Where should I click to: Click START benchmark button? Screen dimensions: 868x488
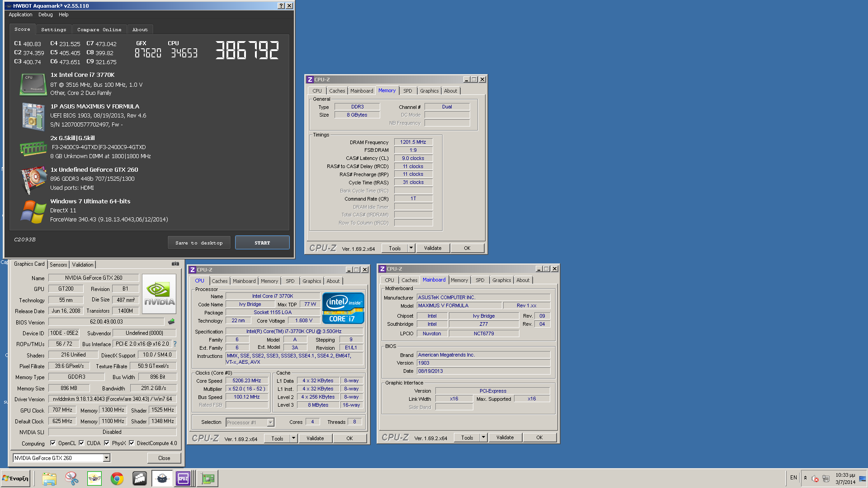pyautogui.click(x=262, y=243)
